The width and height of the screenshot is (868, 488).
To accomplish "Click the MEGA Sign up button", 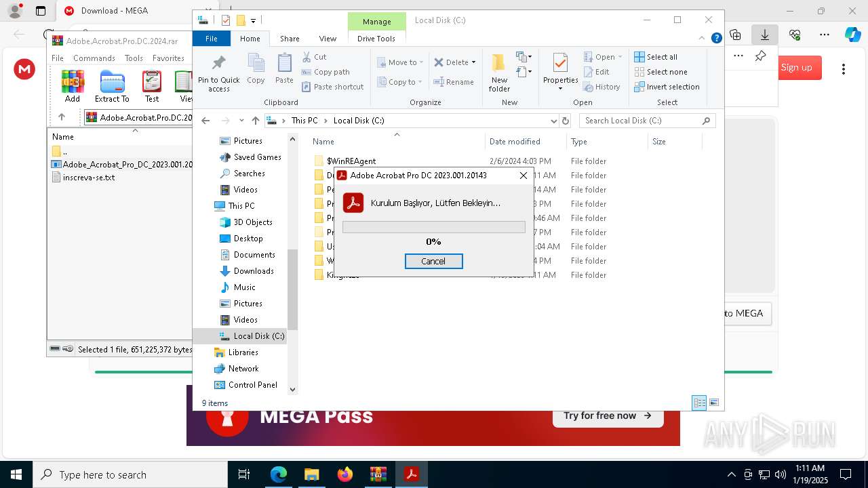I will [x=797, y=67].
